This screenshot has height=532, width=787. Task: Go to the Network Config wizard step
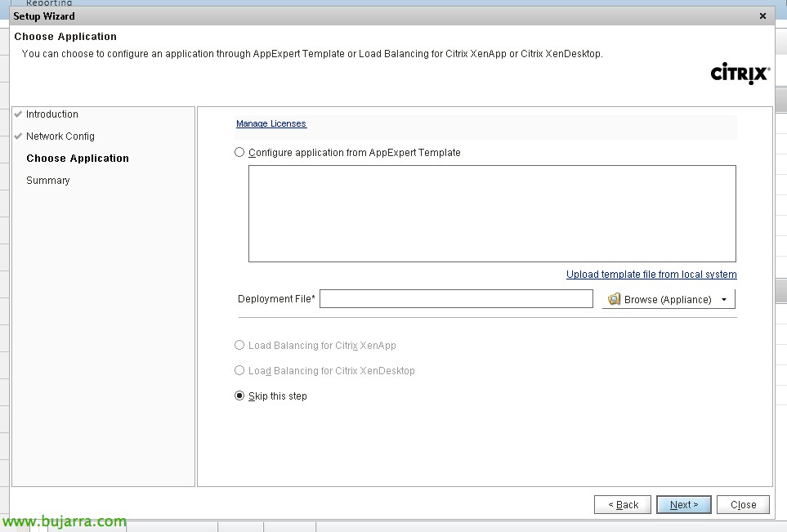[60, 136]
